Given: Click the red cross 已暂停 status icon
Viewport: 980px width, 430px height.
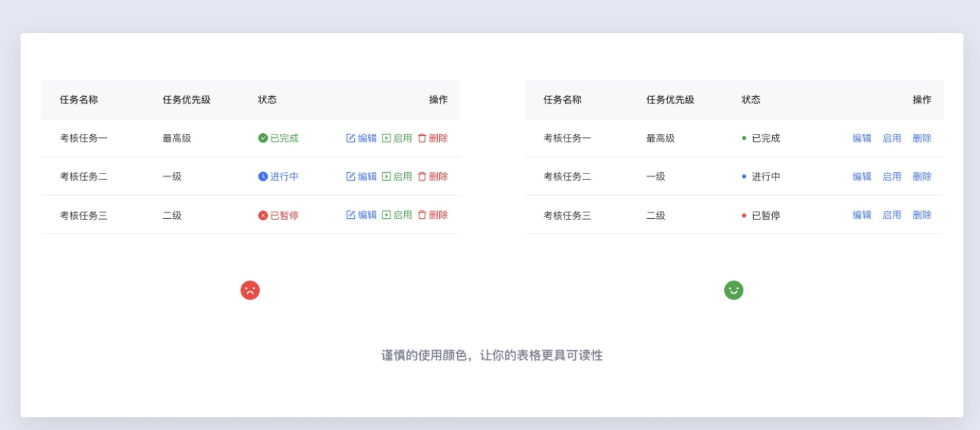Looking at the screenshot, I should coord(263,215).
